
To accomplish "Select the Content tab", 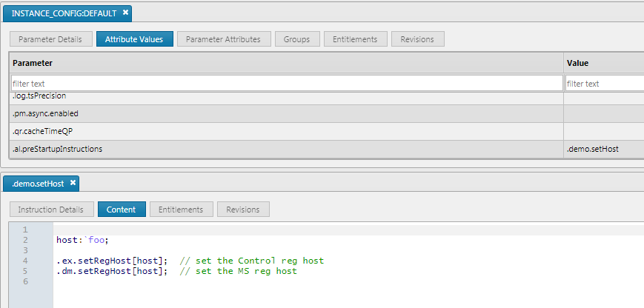I will point(122,210).
